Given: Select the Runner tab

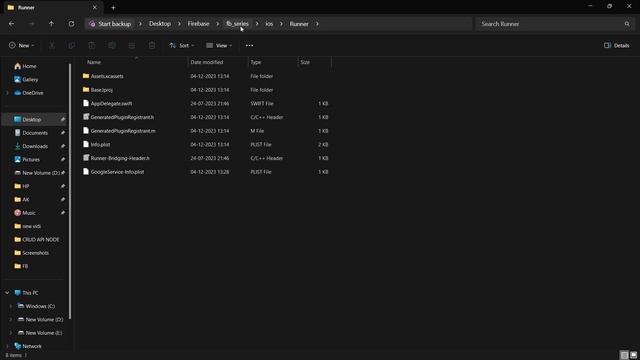Looking at the screenshot, I should pyautogui.click(x=52, y=7).
